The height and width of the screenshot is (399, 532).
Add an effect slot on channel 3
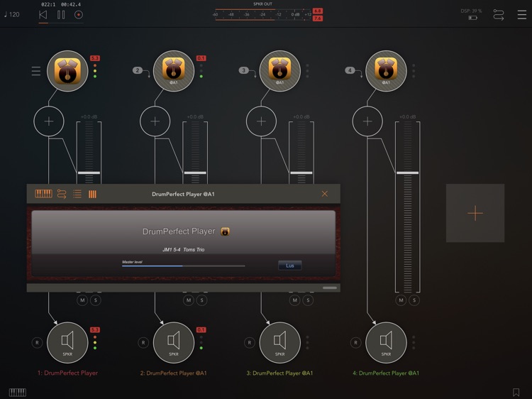coord(261,121)
